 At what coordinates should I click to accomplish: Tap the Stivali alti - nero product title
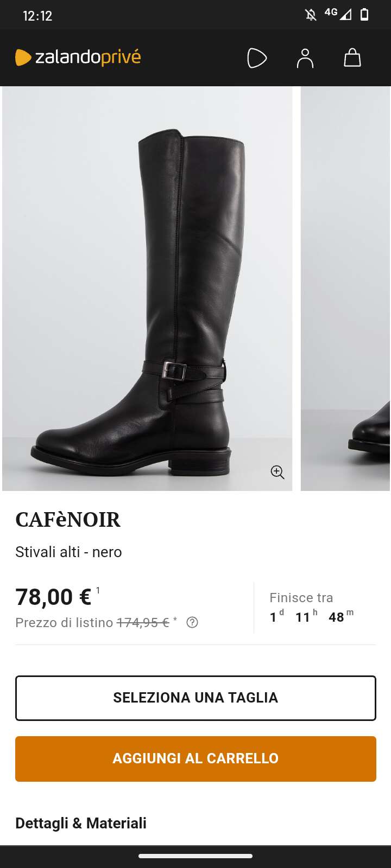pos(68,552)
